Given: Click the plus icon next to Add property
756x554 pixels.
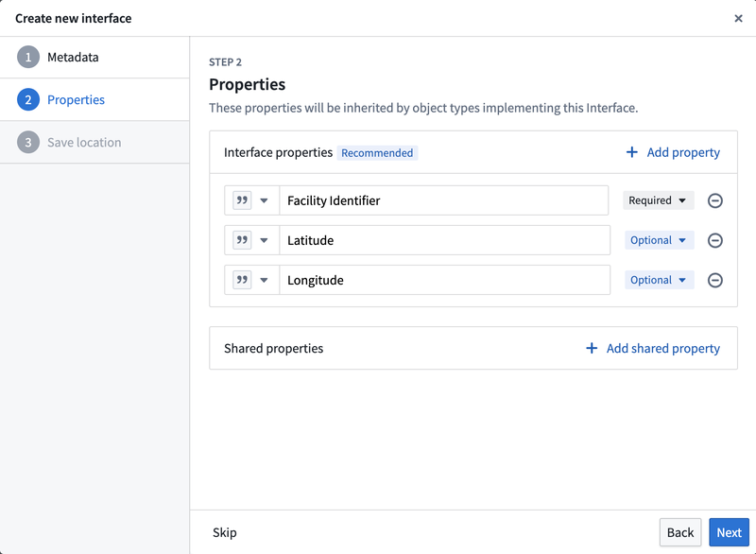Looking at the screenshot, I should (630, 151).
